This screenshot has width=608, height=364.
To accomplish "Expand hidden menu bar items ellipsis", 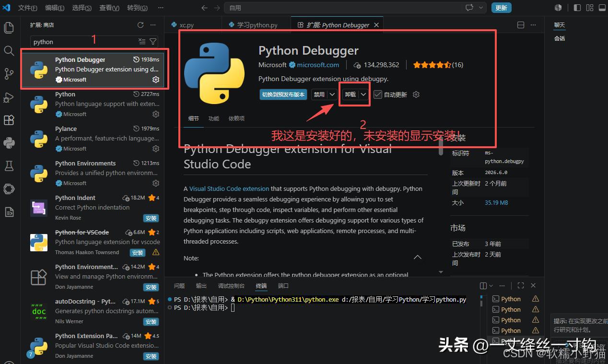I will (160, 8).
